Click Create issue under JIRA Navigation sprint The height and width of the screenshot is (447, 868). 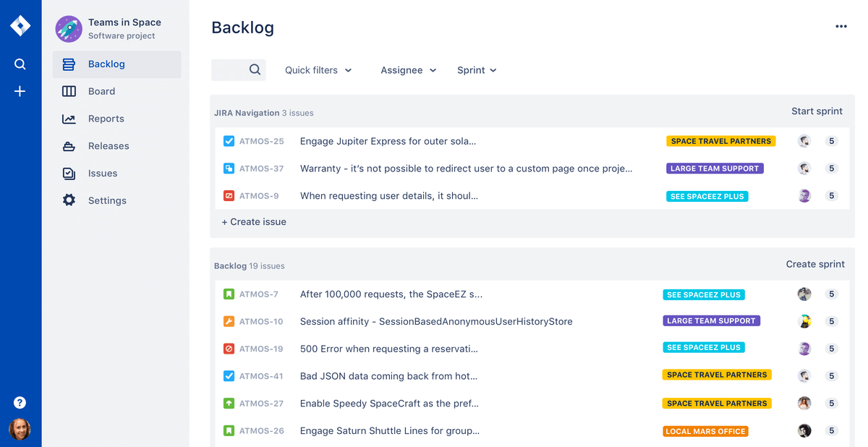(253, 221)
